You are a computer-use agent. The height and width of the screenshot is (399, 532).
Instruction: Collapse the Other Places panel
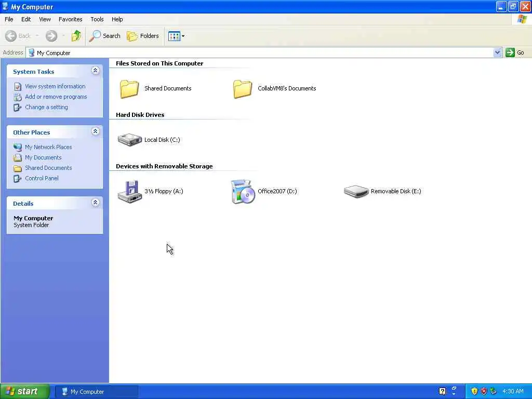[96, 131]
